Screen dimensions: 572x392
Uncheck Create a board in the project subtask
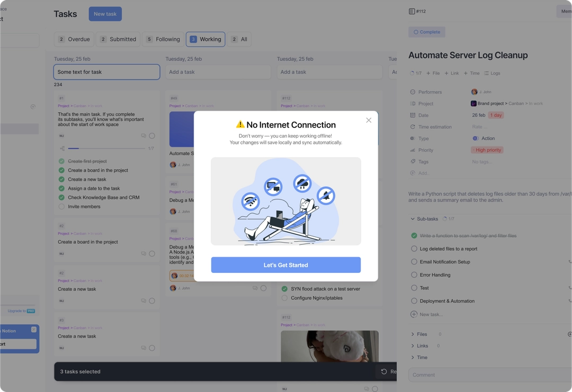[x=61, y=170]
